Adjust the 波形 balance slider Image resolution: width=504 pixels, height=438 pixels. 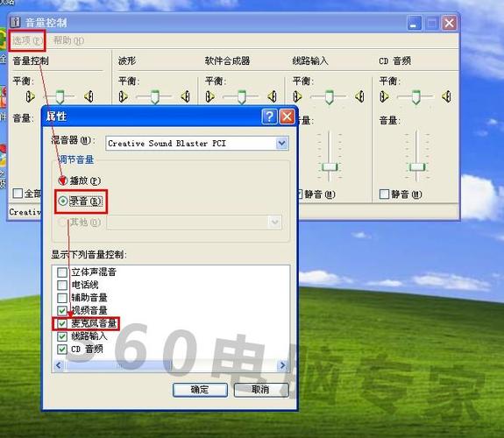154,96
